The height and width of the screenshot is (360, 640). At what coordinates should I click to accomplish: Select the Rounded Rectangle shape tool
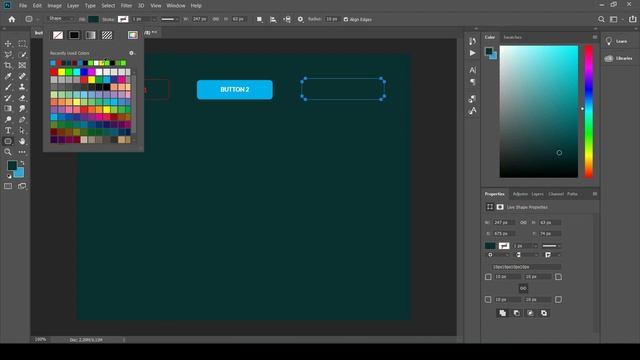coord(8,141)
